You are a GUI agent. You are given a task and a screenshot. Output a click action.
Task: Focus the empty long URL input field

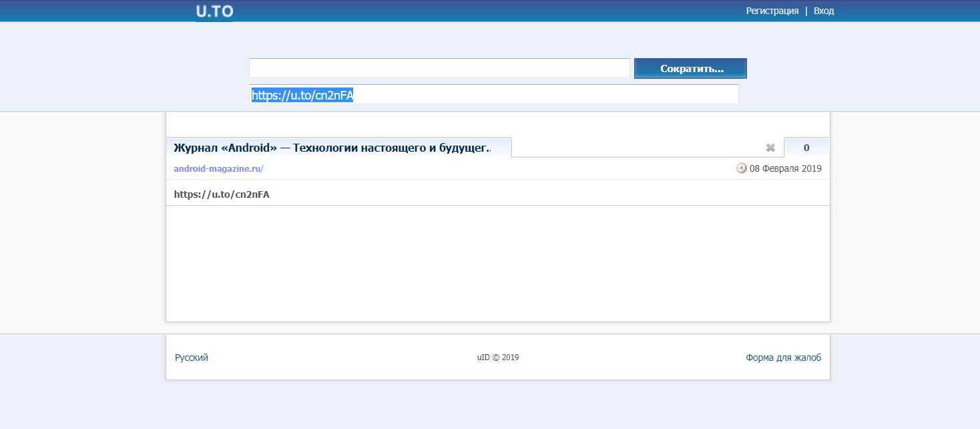(439, 68)
